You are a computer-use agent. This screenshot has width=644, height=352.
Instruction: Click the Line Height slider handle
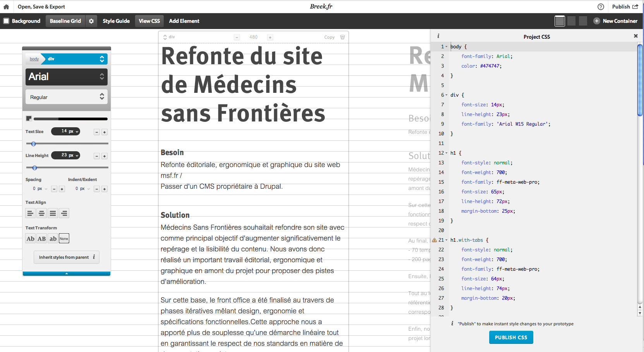[x=34, y=168]
